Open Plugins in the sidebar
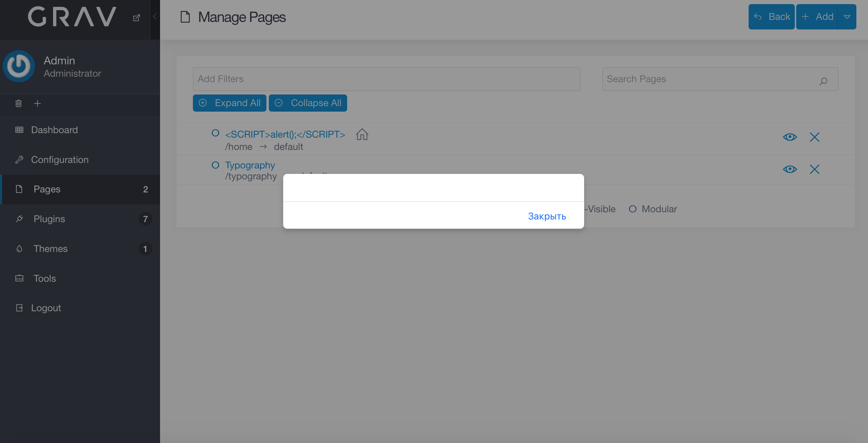Image resolution: width=868 pixels, height=443 pixels. (80, 219)
